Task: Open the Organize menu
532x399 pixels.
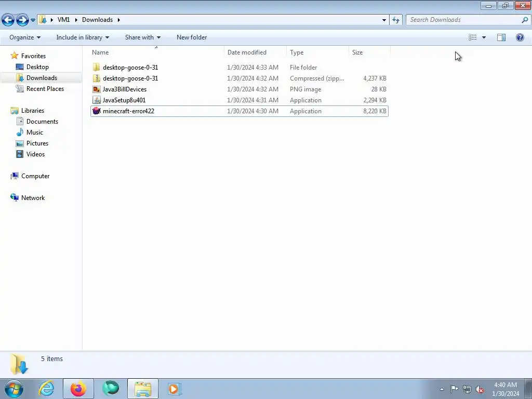Action: point(25,37)
